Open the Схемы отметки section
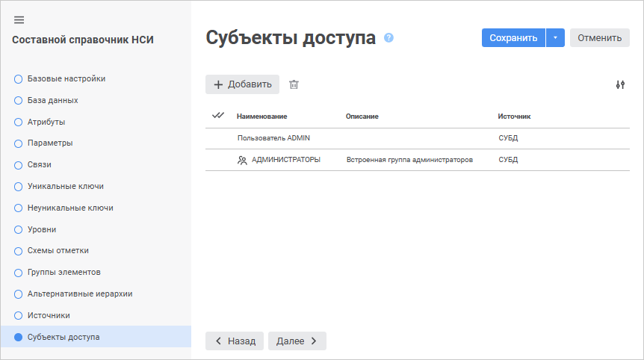644x360 pixels. (x=58, y=251)
